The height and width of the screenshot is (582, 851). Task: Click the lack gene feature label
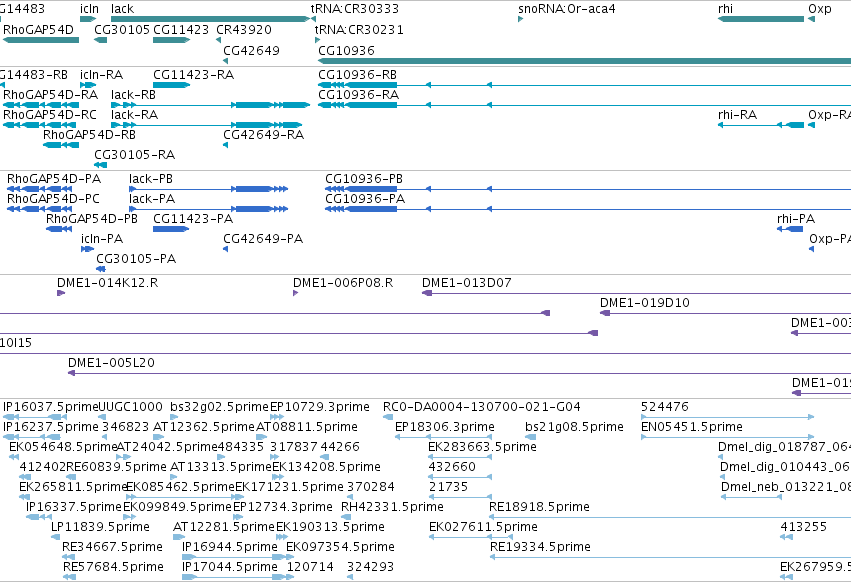122,9
